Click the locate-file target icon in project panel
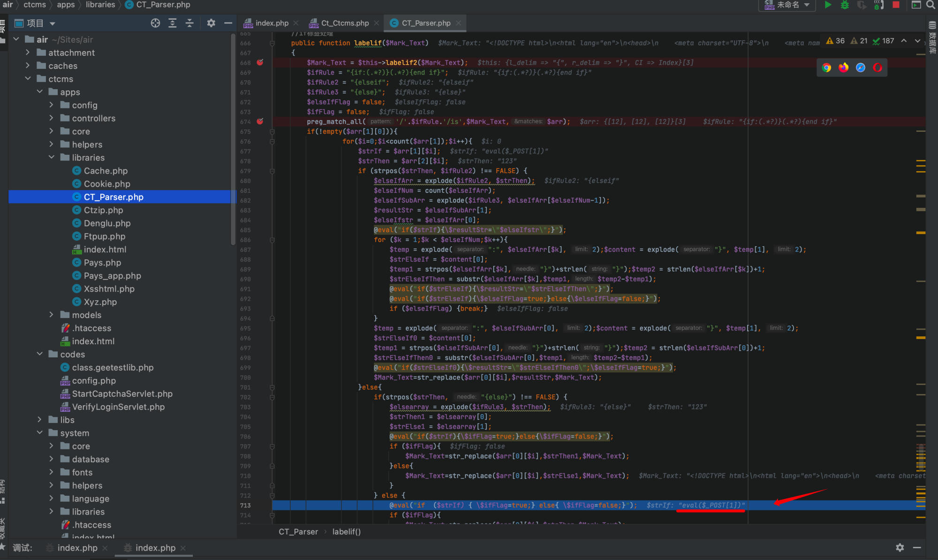Image resolution: width=938 pixels, height=560 pixels. (x=155, y=23)
